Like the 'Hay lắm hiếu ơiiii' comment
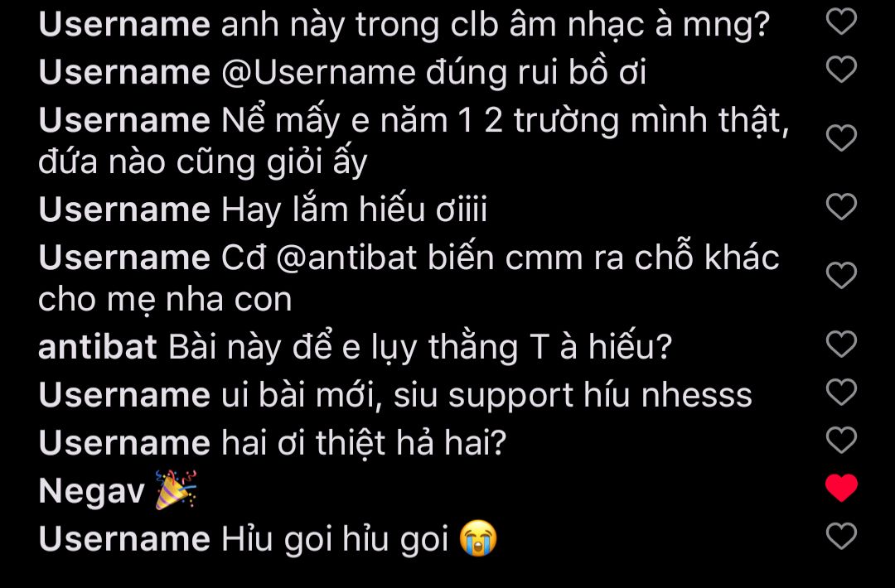 click(x=841, y=206)
